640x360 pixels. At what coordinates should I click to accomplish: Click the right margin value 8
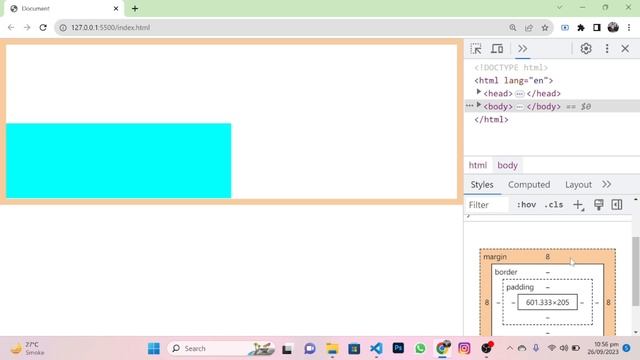tap(609, 302)
